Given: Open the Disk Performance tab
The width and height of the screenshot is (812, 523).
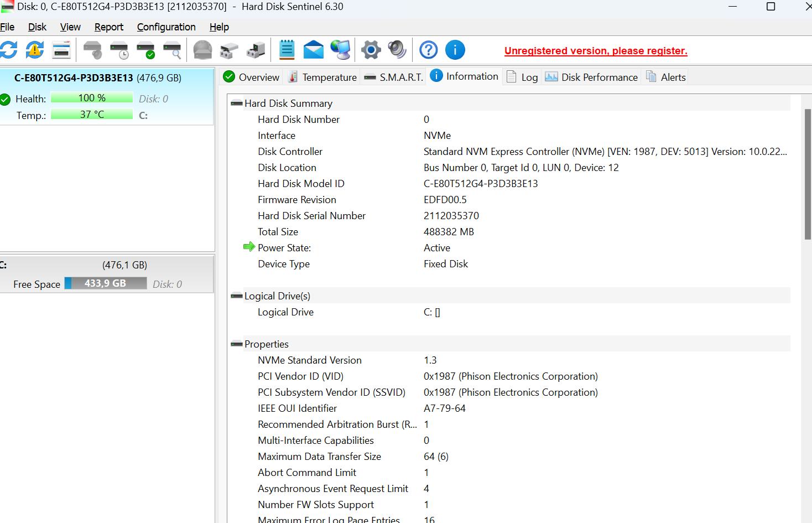Looking at the screenshot, I should 591,77.
